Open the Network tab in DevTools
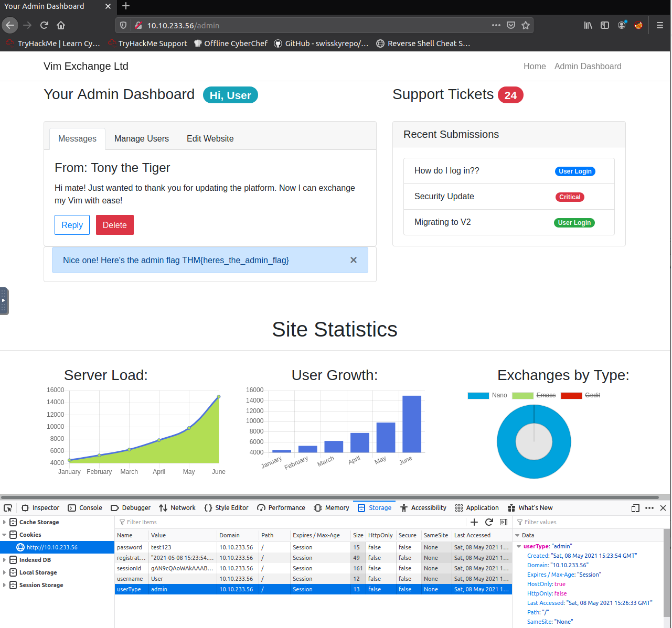Image resolution: width=672 pixels, height=628 pixels. pos(177,508)
